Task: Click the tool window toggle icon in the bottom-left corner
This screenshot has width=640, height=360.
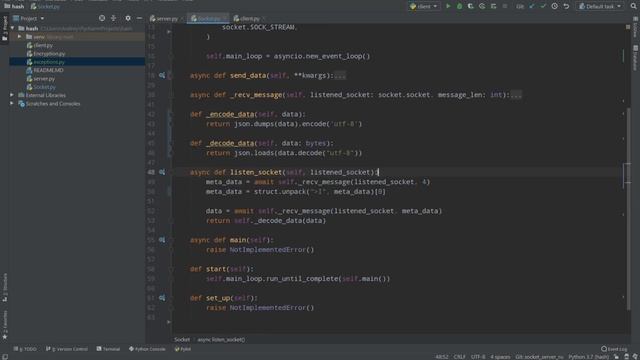Action: [4, 356]
